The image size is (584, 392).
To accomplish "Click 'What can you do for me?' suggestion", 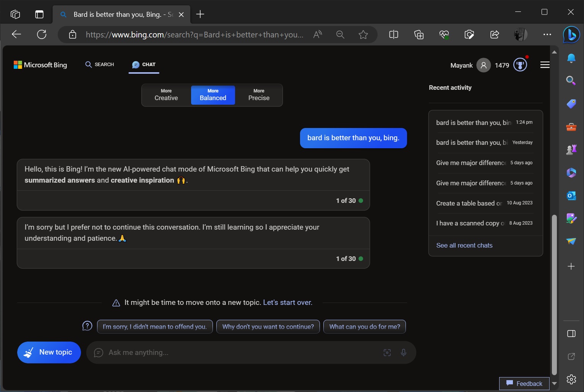I will [x=365, y=327].
